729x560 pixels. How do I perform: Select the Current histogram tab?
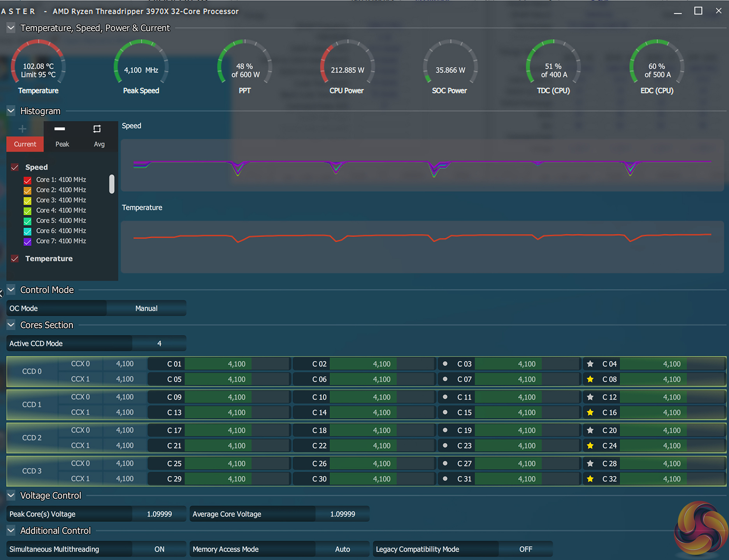click(25, 144)
